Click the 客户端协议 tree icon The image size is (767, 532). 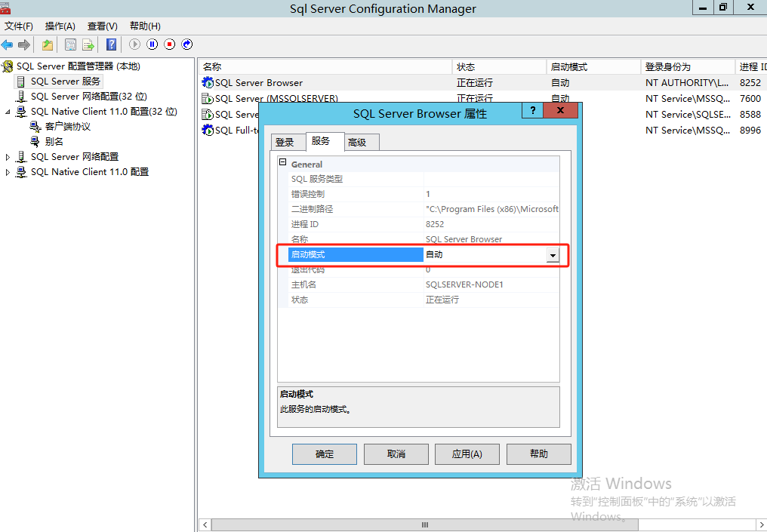click(x=35, y=127)
